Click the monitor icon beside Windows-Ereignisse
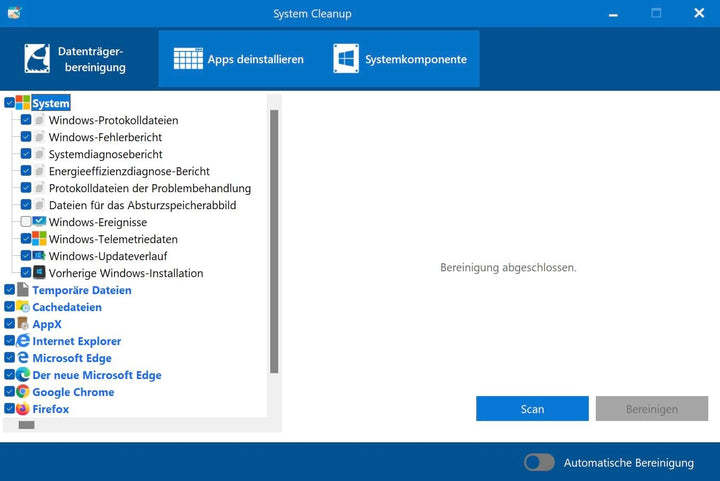The image size is (720, 481). click(x=39, y=221)
